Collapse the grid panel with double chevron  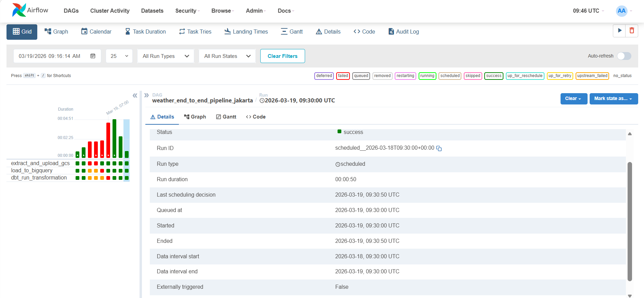pyautogui.click(x=135, y=96)
